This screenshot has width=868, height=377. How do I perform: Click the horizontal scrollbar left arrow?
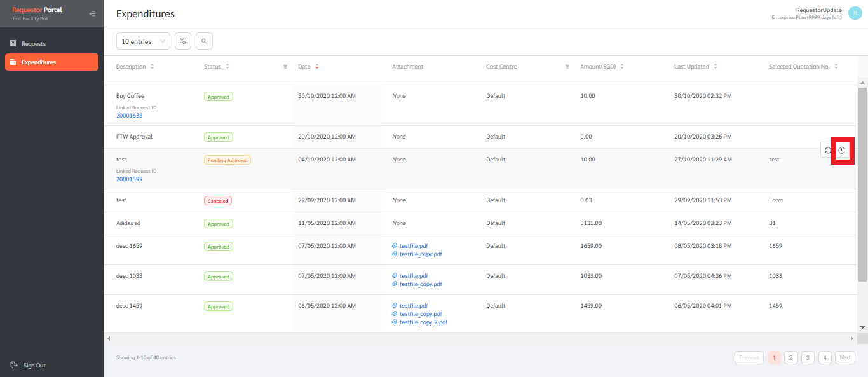coord(108,338)
